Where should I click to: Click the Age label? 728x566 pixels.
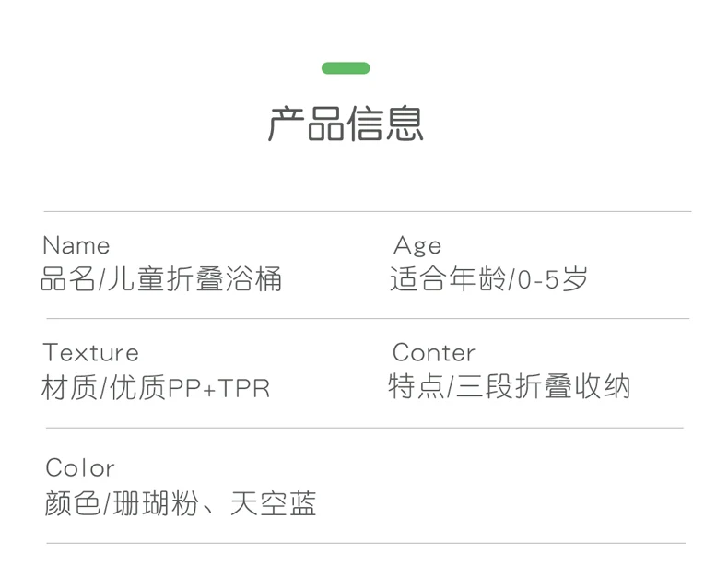[417, 246]
